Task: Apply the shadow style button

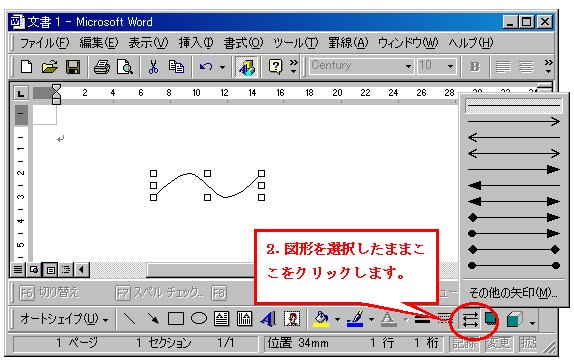Action: click(x=491, y=319)
